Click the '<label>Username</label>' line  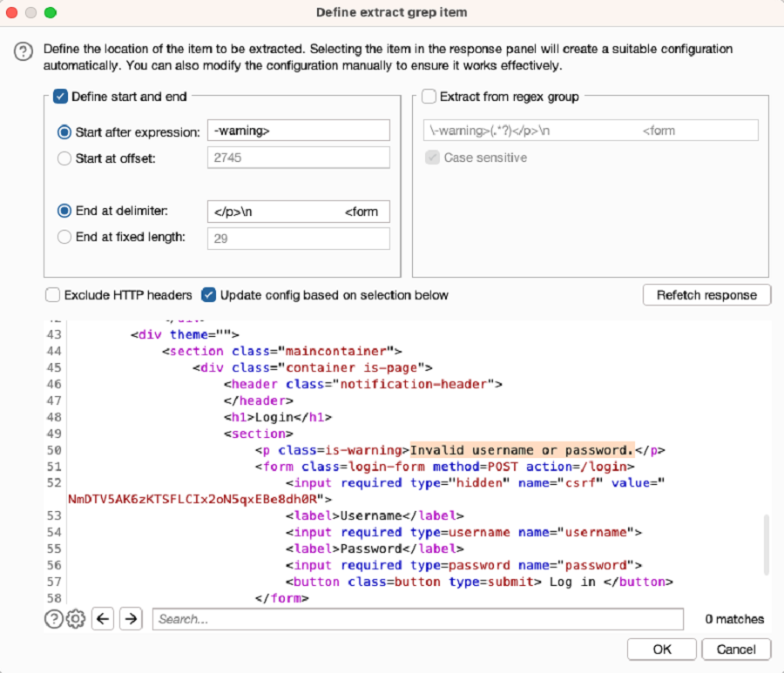(375, 515)
